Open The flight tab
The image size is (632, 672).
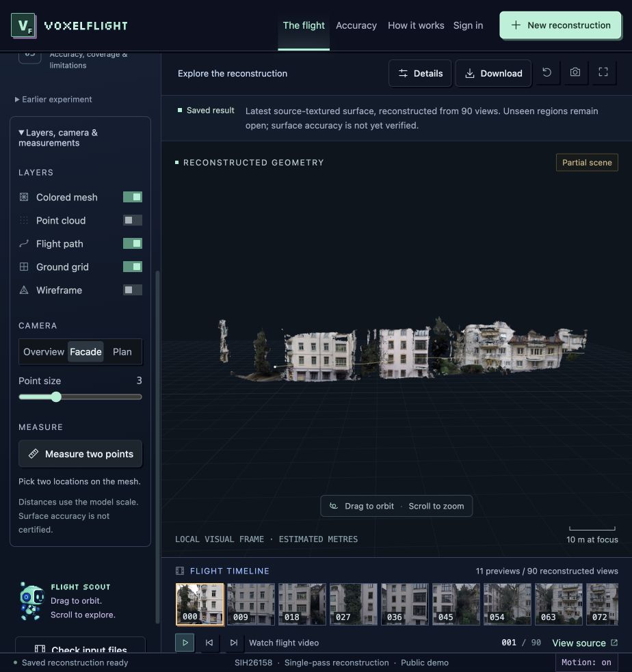coord(304,26)
